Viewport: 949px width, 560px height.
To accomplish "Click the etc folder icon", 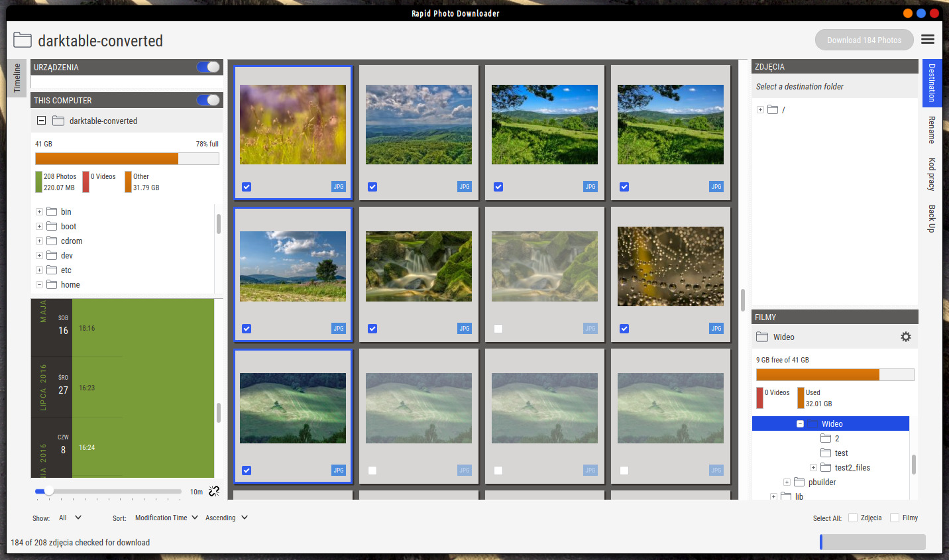I will pos(52,270).
